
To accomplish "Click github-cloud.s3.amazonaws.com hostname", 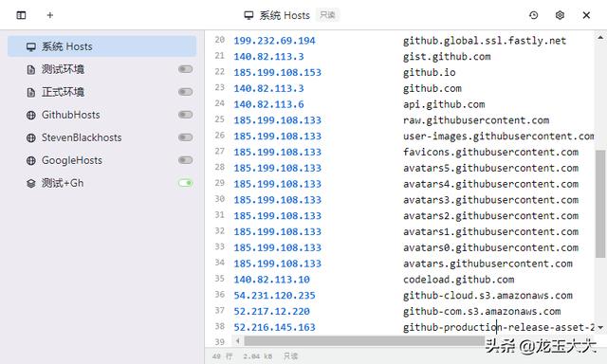I will pos(487,296).
